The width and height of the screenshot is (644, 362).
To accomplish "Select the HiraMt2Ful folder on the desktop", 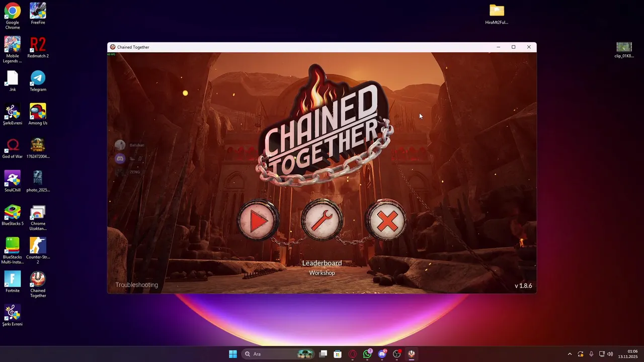I will click(497, 14).
